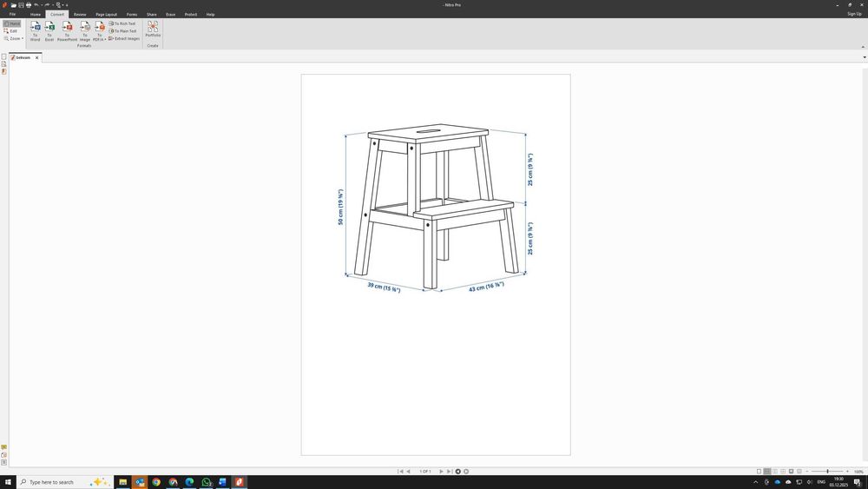Viewport: 868px width, 489px height.
Task: Click the To Plain Text option
Action: (x=122, y=31)
